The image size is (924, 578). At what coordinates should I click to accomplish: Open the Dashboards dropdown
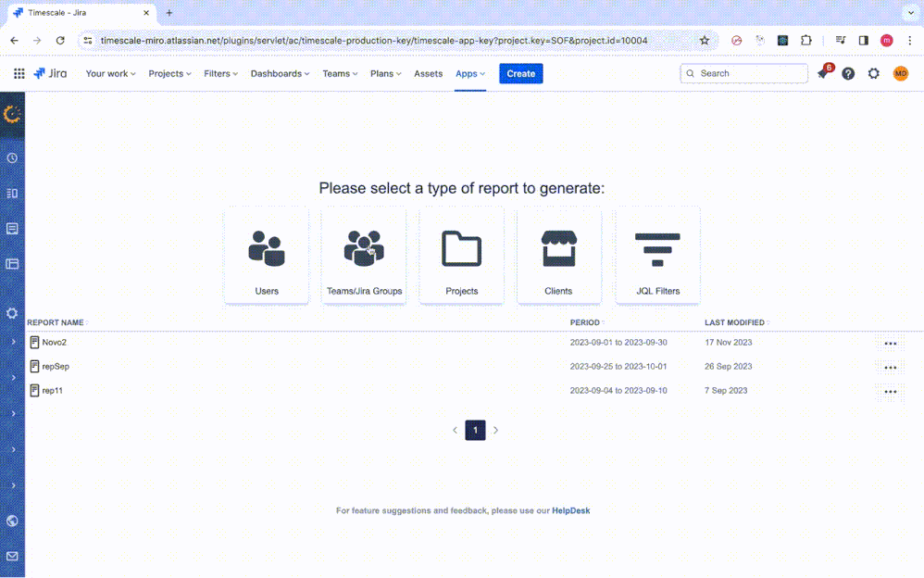click(279, 73)
